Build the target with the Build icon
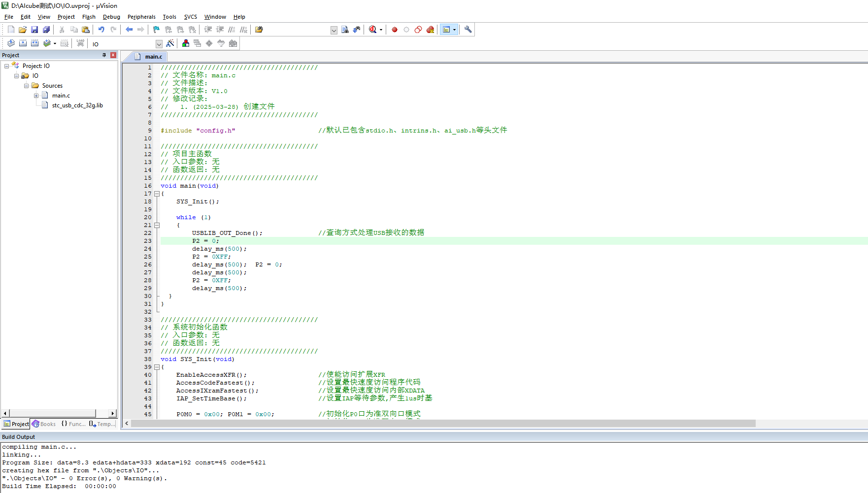 click(x=23, y=43)
